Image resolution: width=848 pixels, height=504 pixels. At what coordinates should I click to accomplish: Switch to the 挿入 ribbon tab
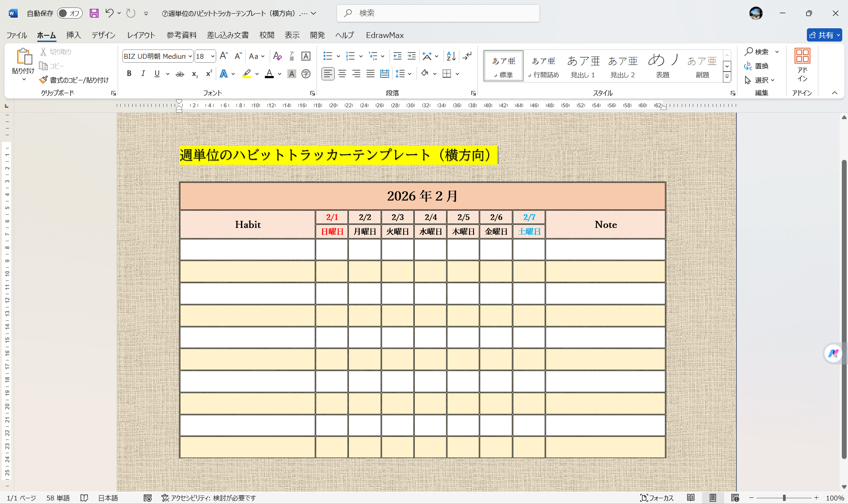coord(73,35)
